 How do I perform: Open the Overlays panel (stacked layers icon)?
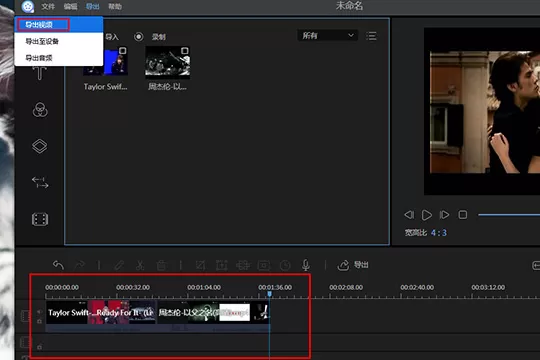40,146
